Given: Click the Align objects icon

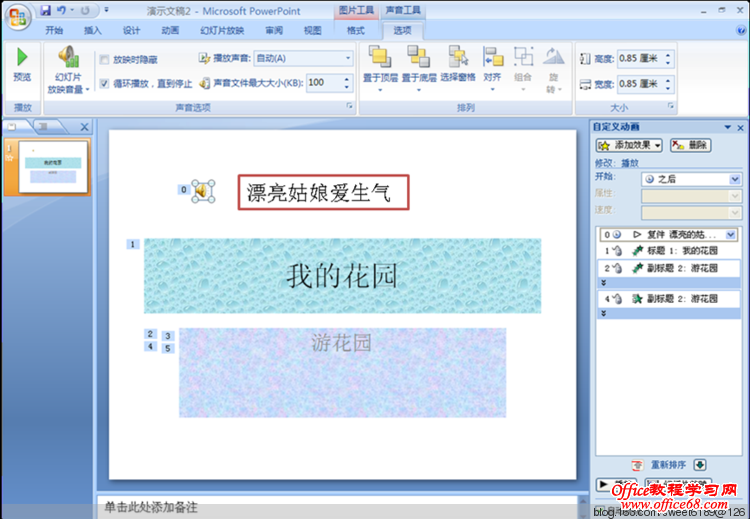Looking at the screenshot, I should click(x=493, y=57).
